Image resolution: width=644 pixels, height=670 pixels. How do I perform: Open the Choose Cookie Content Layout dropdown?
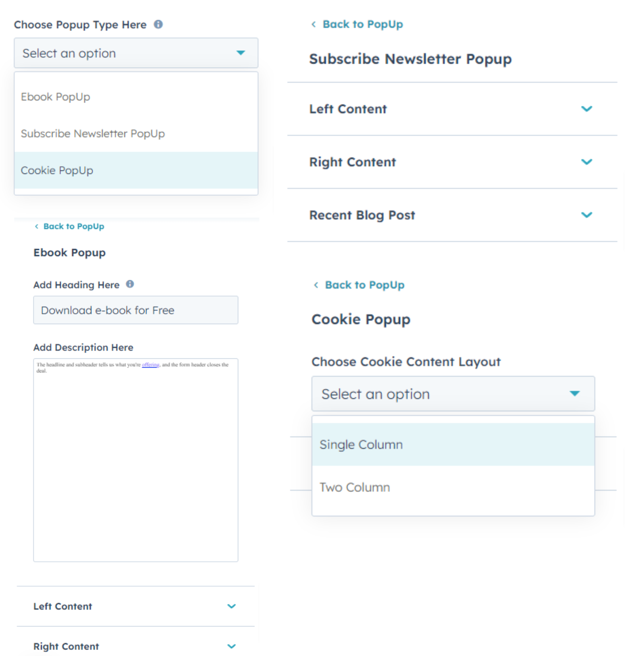click(x=453, y=394)
